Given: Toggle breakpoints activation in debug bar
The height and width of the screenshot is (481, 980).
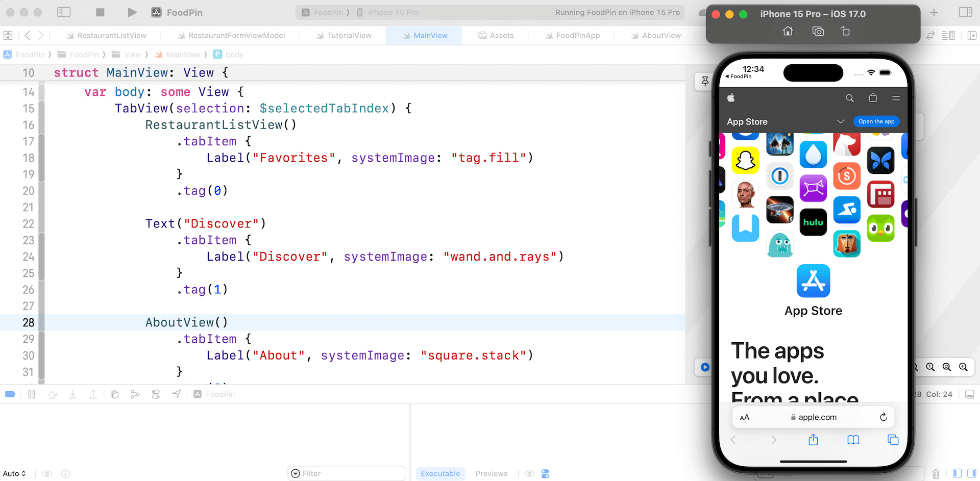Looking at the screenshot, I should (10, 394).
